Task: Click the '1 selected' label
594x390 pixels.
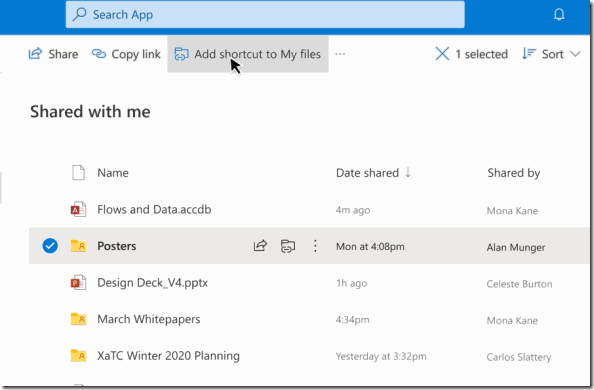Action: (x=481, y=54)
